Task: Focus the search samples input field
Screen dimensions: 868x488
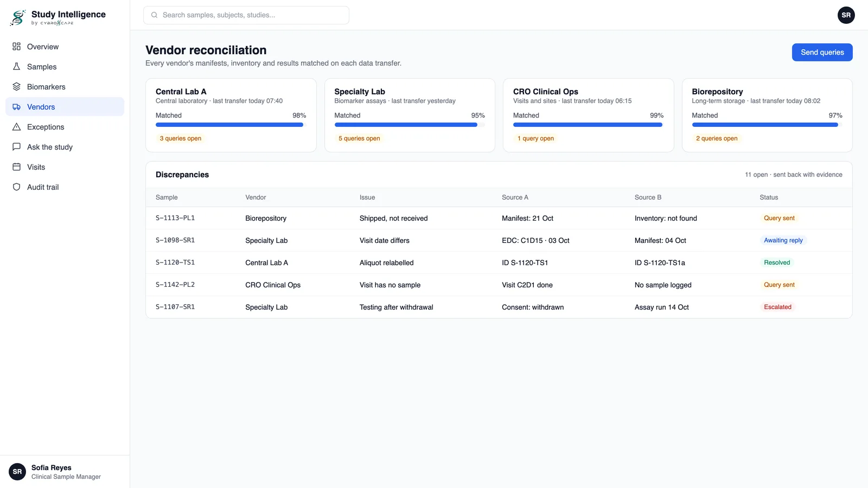Action: (x=246, y=15)
